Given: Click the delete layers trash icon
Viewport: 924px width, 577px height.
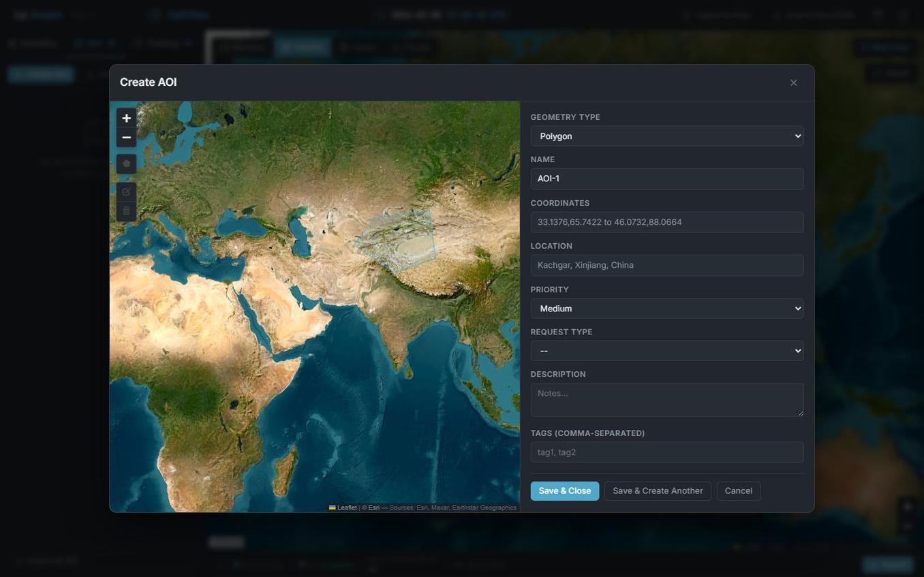Looking at the screenshot, I should (x=126, y=211).
